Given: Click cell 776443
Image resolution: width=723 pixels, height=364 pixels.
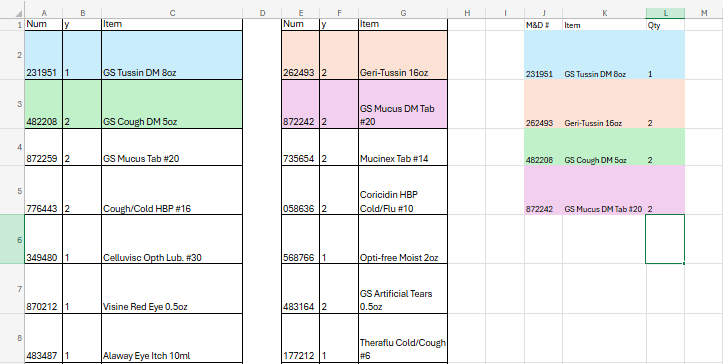Looking at the screenshot, I should 44,190.
